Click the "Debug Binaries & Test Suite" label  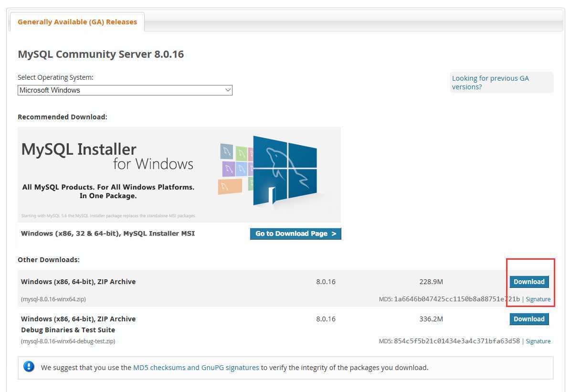click(x=68, y=330)
